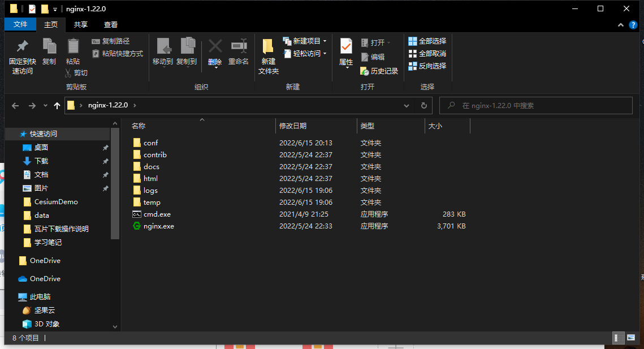This screenshot has width=644, height=349.
Task: Click Copy path (复制路径)
Action: click(110, 41)
